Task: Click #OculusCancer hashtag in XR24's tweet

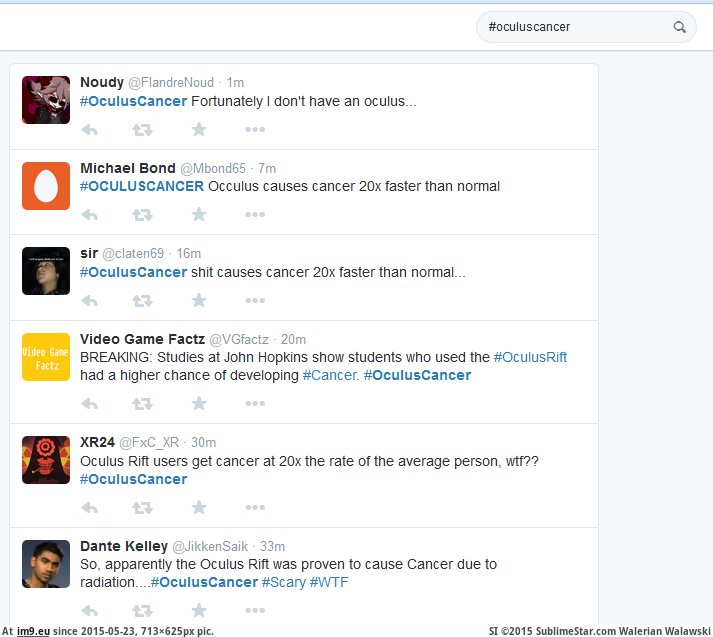Action: [x=133, y=479]
